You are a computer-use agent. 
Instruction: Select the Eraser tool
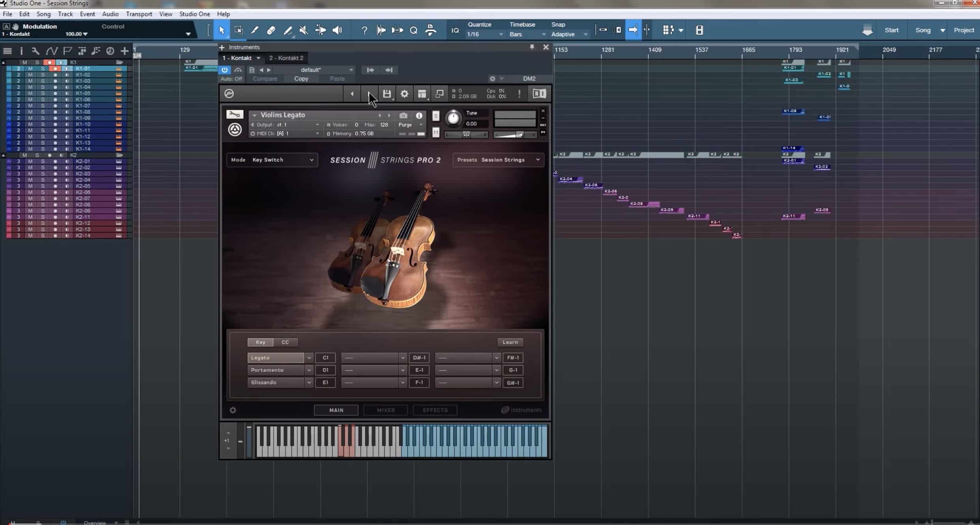[x=271, y=30]
